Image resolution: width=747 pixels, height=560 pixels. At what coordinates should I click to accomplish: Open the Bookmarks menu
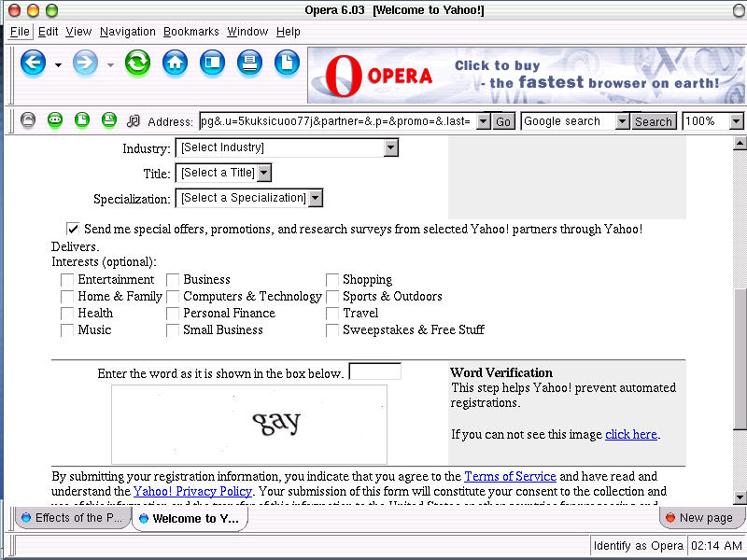[x=191, y=32]
